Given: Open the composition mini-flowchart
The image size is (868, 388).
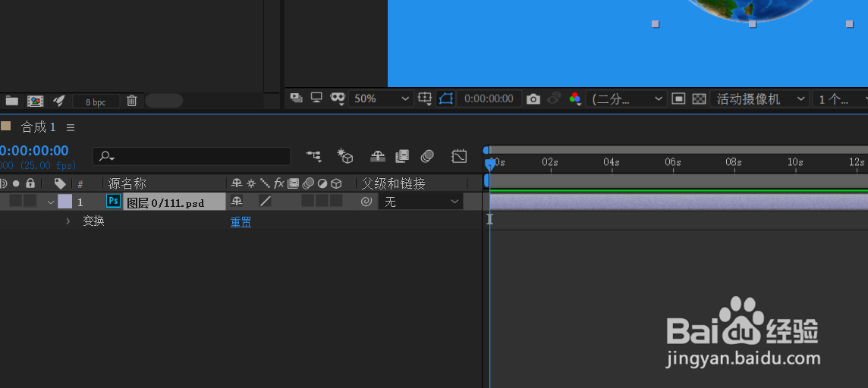Looking at the screenshot, I should click(x=314, y=156).
